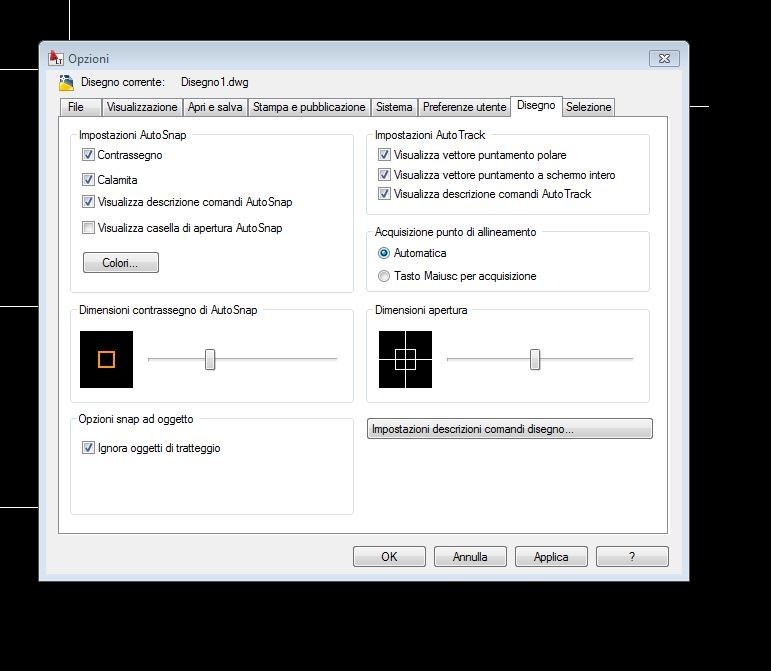771x671 pixels.
Task: Enable Visualizza casella di apertura AutoSnap
Action: click(88, 228)
